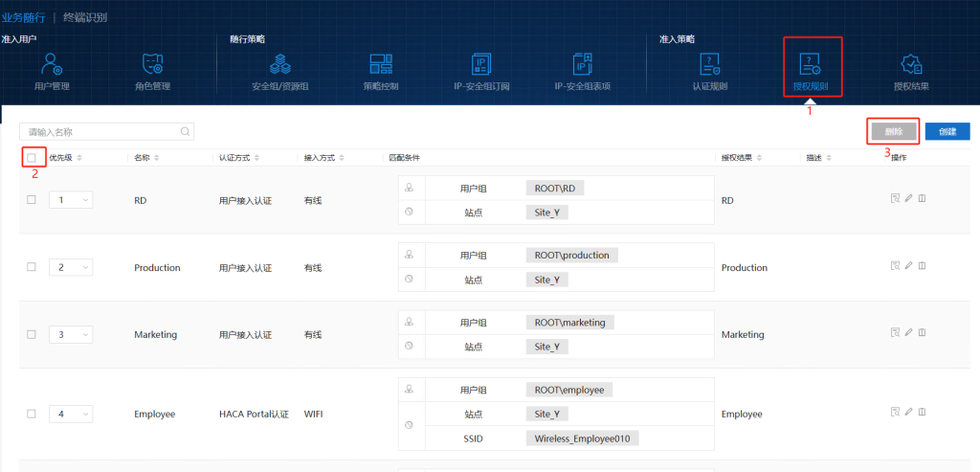Open priority dropdown for RD rule
The image size is (980, 472).
(x=71, y=200)
